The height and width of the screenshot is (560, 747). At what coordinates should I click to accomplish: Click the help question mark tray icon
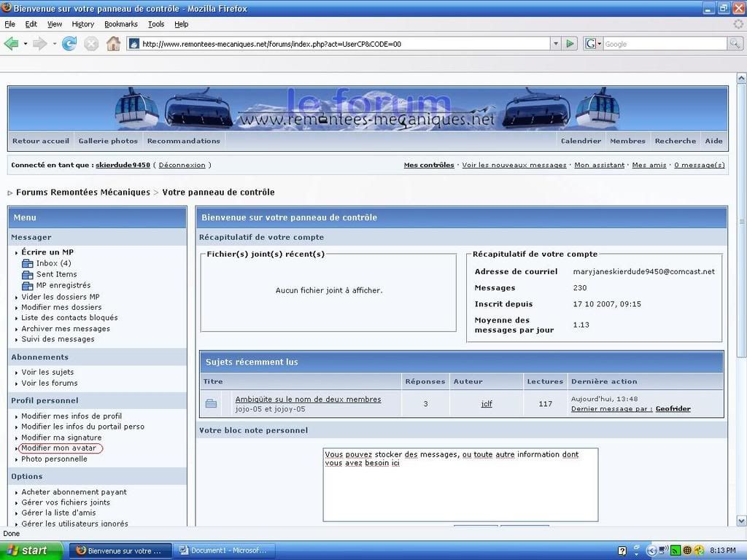[x=622, y=551]
